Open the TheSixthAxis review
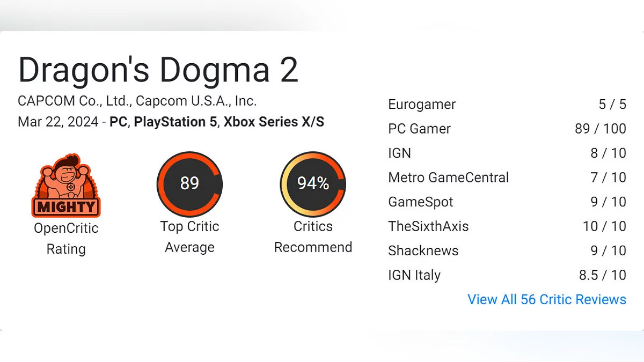 [x=428, y=226]
